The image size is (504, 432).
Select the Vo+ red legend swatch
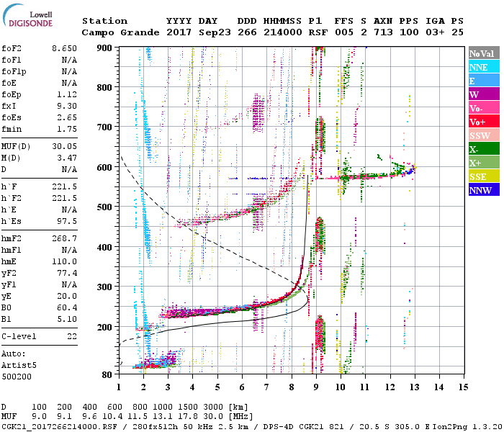point(484,122)
